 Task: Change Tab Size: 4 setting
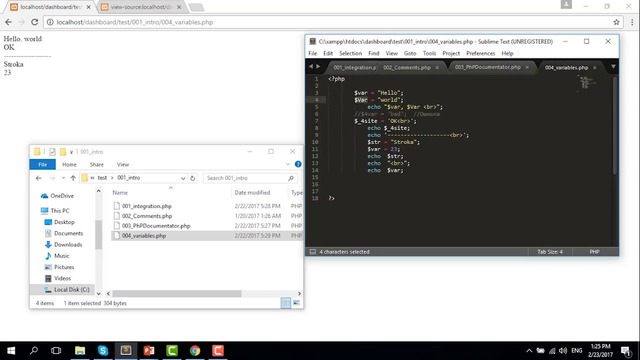pos(550,252)
